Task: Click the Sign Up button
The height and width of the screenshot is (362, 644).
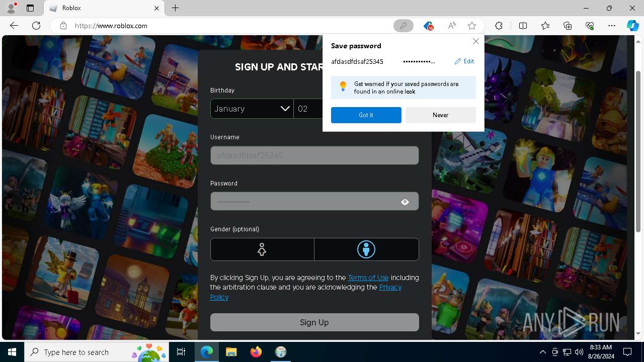Action: tap(314, 322)
